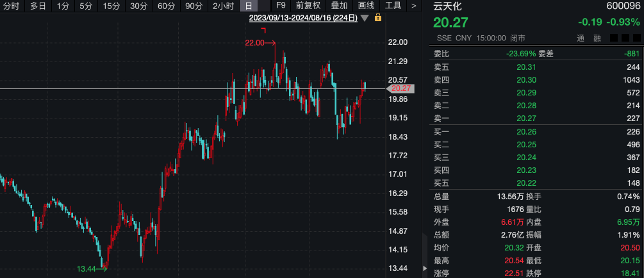Select the 15分 period tab
Viewport: 644px width, 278px height.
pyautogui.click(x=111, y=6)
